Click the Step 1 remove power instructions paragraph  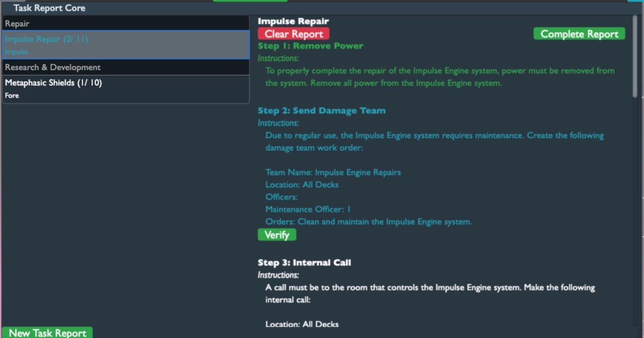(440, 77)
